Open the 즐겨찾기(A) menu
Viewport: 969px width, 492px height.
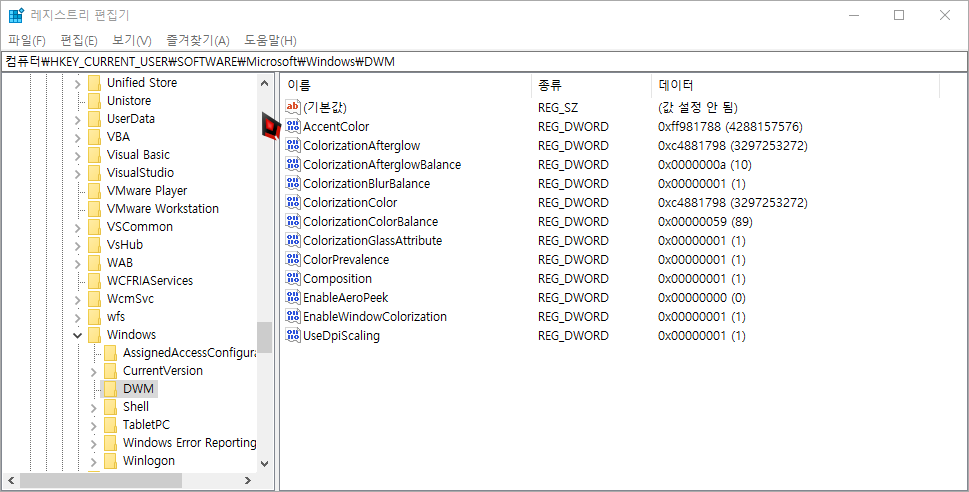tap(198, 41)
